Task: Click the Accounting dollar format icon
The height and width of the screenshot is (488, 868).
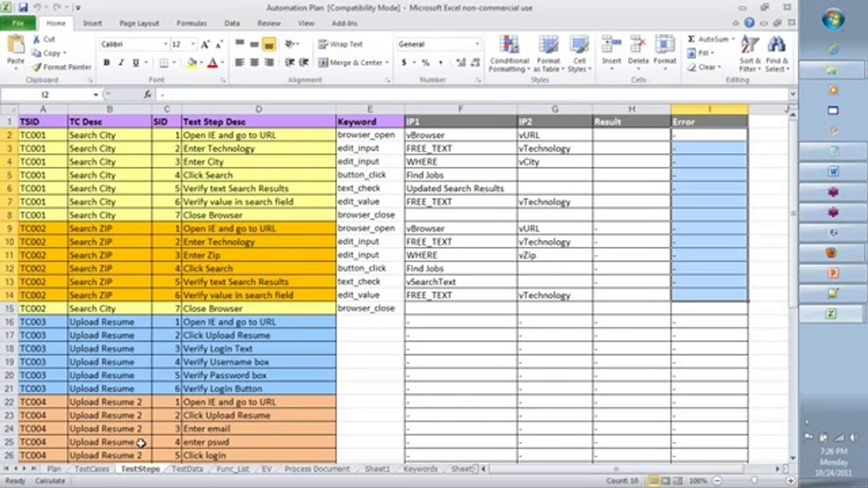Action: point(404,62)
